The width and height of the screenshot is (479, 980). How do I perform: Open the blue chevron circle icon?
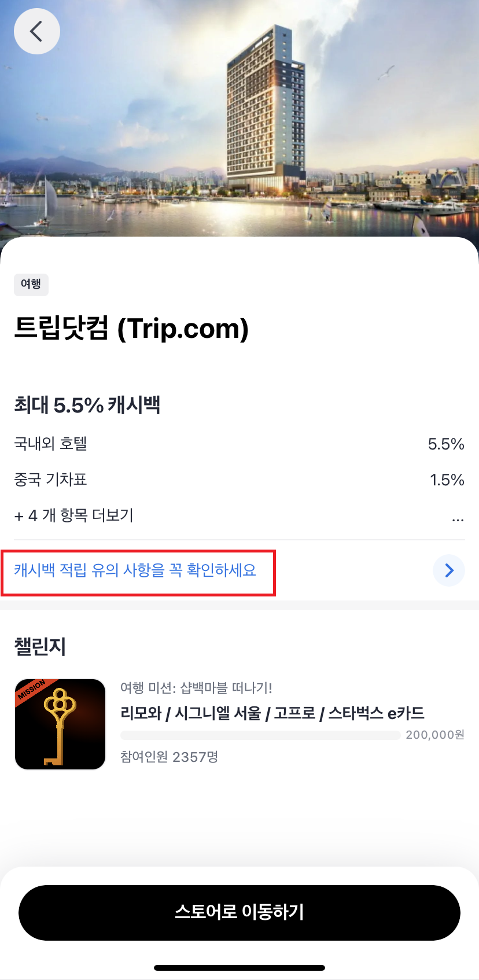(x=449, y=570)
